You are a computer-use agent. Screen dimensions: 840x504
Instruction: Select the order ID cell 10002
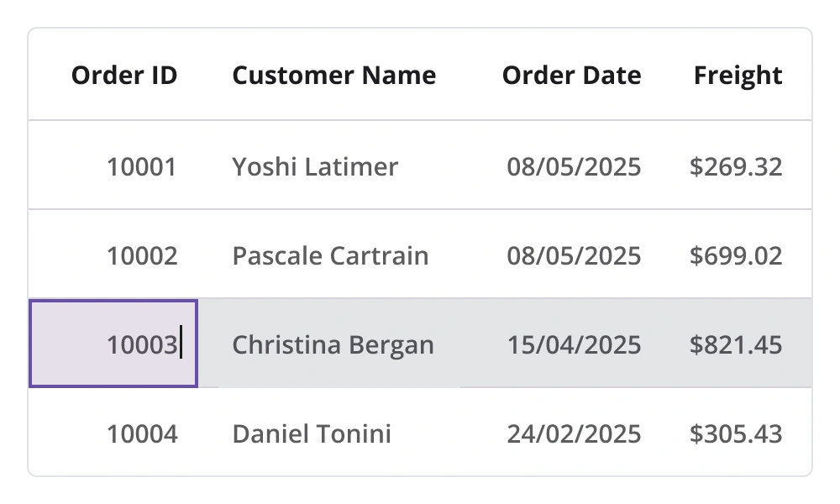tap(142, 255)
